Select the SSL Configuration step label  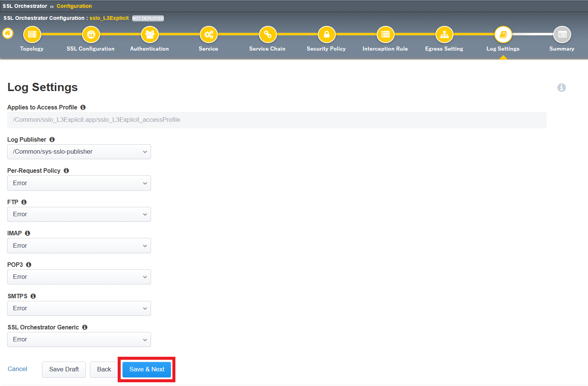[x=91, y=49]
